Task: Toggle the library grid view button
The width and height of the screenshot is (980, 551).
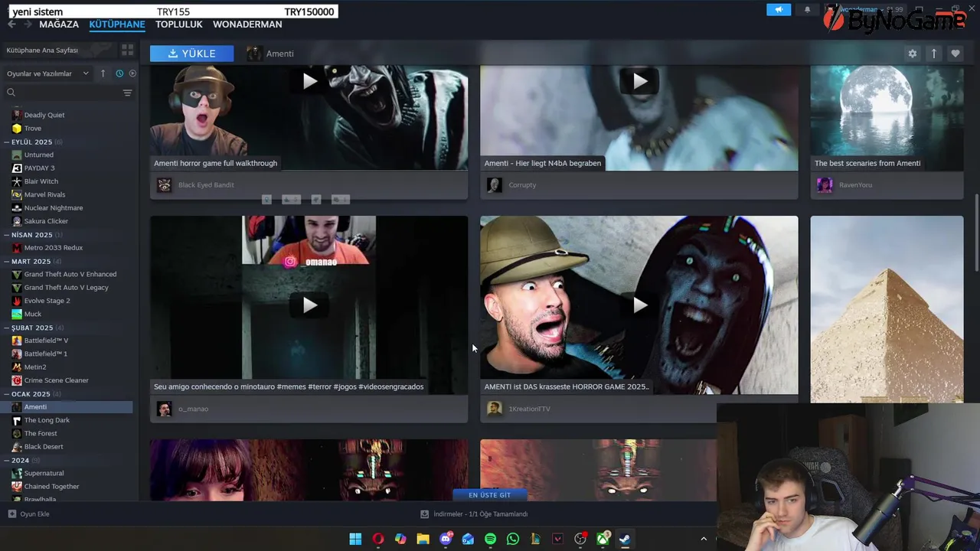Action: 127,50
